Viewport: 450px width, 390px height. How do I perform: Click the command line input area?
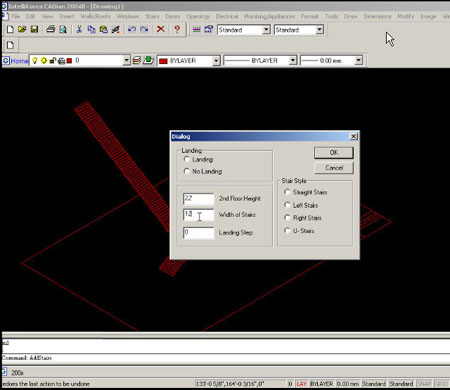click(x=225, y=358)
